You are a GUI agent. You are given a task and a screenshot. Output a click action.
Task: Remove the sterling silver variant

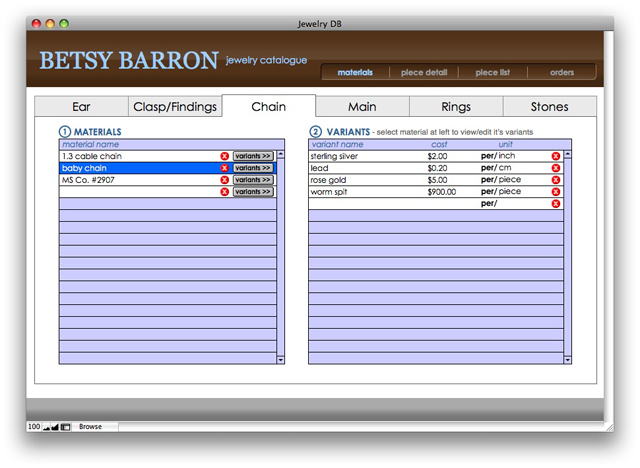(x=556, y=156)
